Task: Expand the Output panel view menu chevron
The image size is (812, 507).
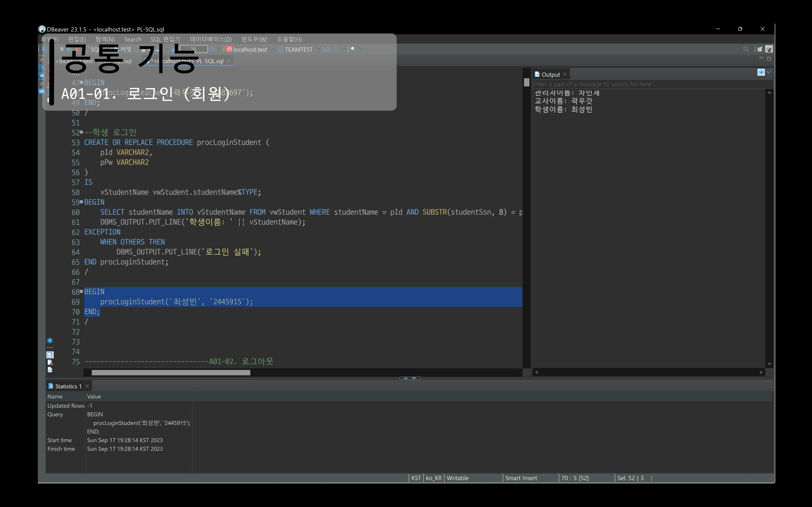Action: [769, 72]
